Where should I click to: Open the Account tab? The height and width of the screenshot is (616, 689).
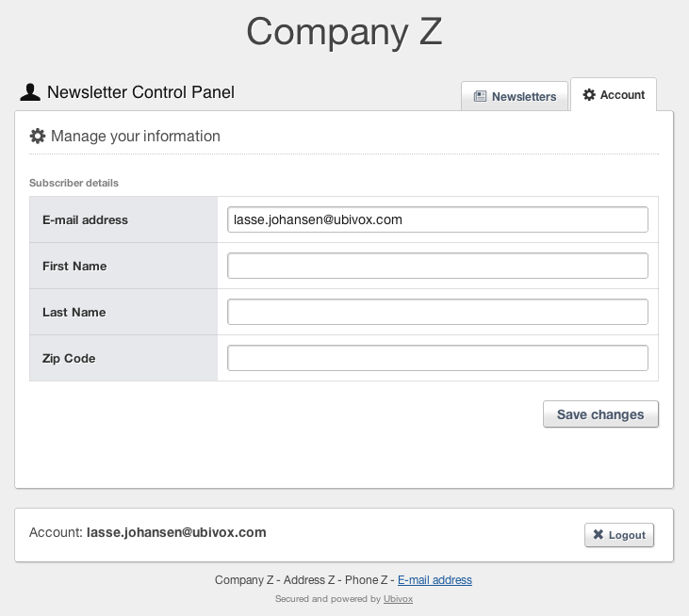(x=614, y=94)
